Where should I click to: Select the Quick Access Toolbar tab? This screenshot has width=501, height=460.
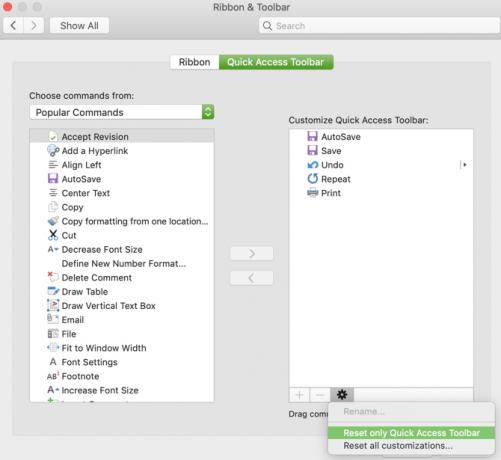pyautogui.click(x=276, y=62)
